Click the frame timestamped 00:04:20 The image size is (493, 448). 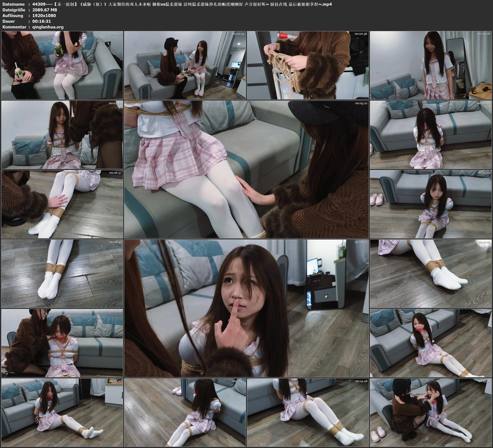click(62, 134)
